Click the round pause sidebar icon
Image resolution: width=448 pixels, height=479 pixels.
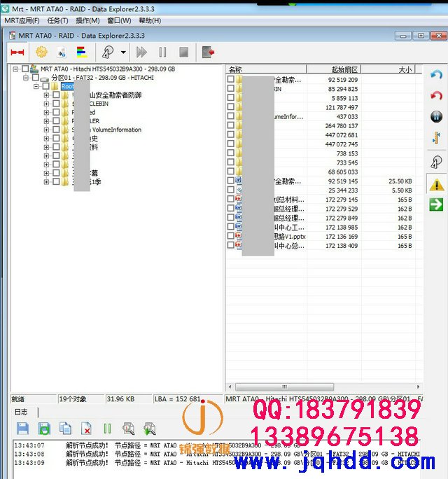[436, 117]
